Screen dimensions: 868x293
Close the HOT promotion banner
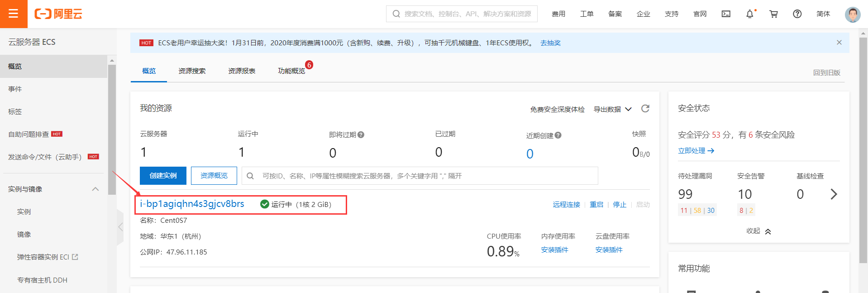[839, 43]
